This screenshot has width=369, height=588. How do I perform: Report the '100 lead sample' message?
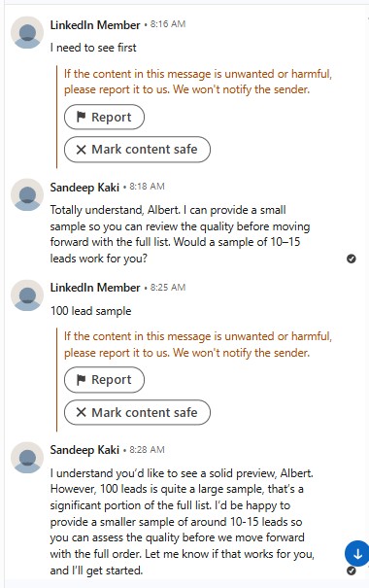pos(104,379)
